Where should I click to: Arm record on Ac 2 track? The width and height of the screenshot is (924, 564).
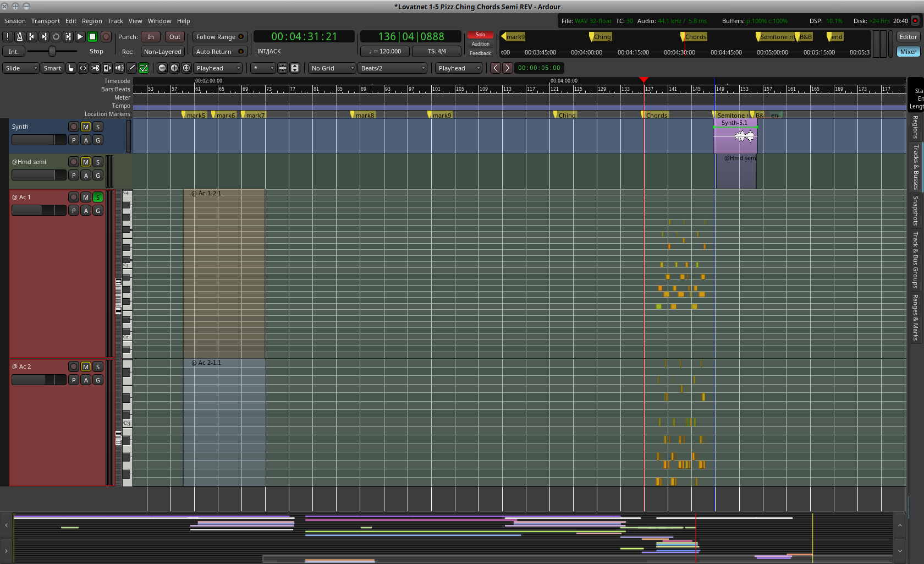click(x=74, y=366)
